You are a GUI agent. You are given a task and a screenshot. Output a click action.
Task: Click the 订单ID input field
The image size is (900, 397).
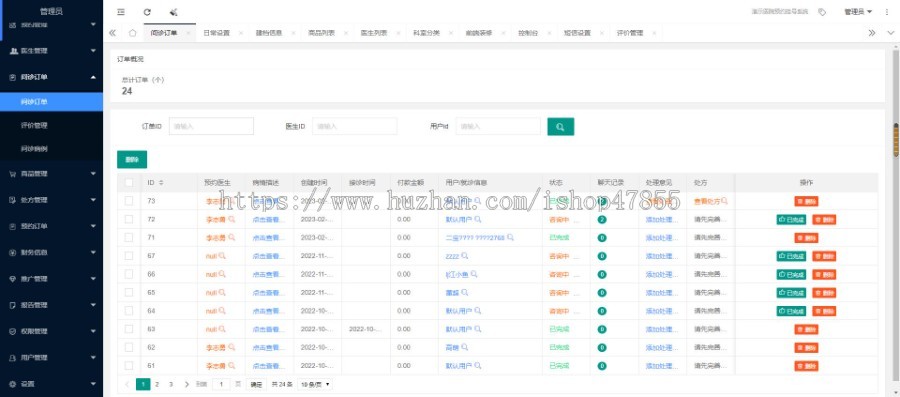coord(211,126)
